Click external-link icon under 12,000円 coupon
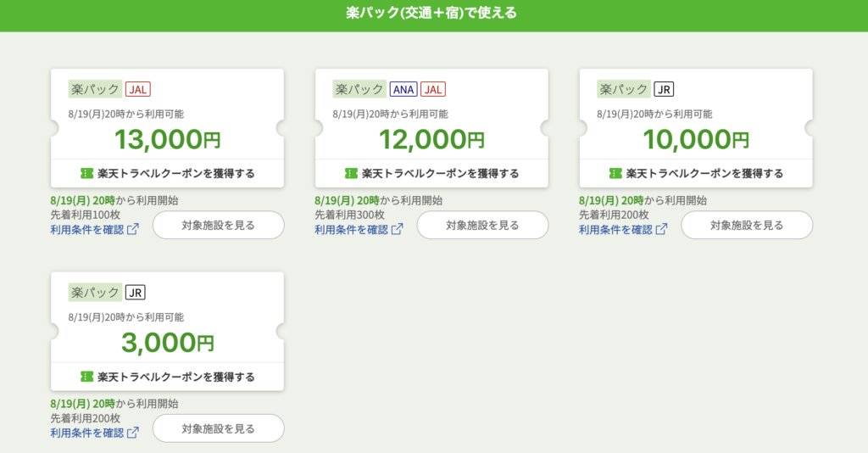This screenshot has height=453, width=868. click(x=397, y=229)
